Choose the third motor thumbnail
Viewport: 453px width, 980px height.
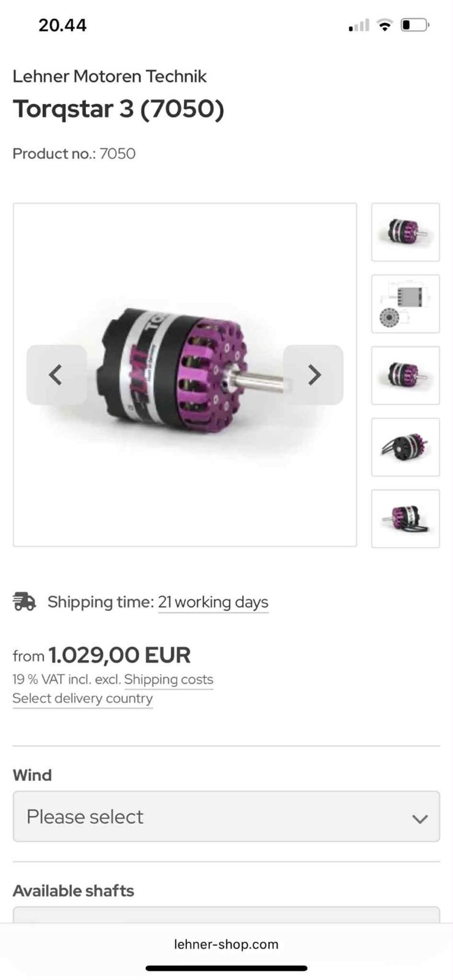pyautogui.click(x=405, y=375)
